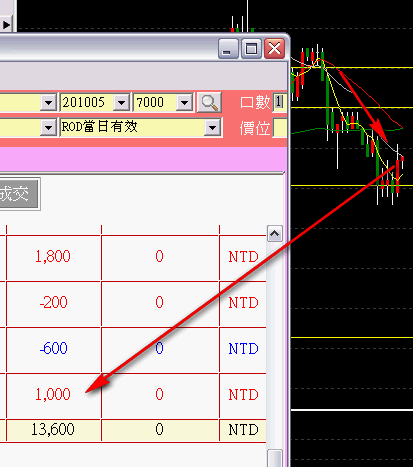This screenshot has height=467, width=413.
Task: Click the 價位 price input field
Action: pos(280,127)
